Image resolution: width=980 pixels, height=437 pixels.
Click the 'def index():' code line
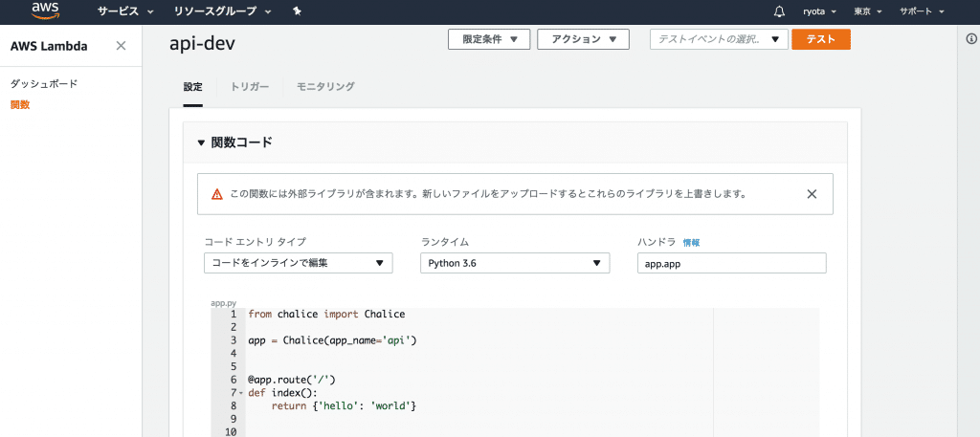(282, 393)
